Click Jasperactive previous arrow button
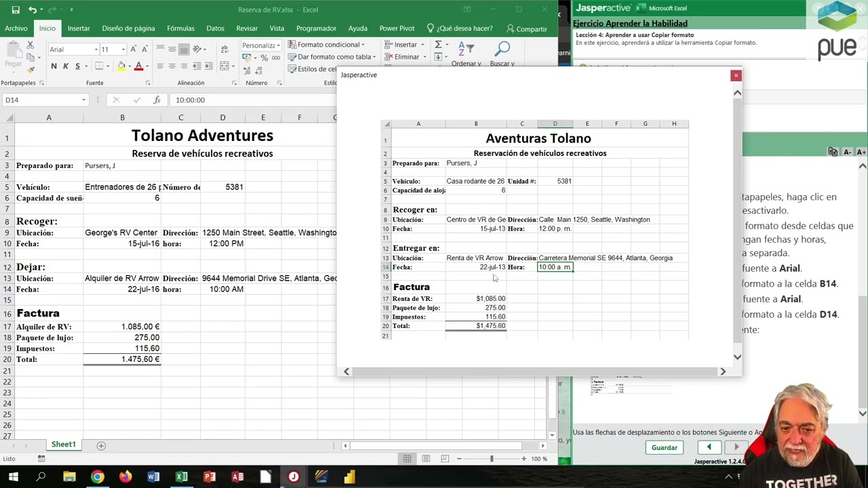868x488 pixels. pos(709,447)
